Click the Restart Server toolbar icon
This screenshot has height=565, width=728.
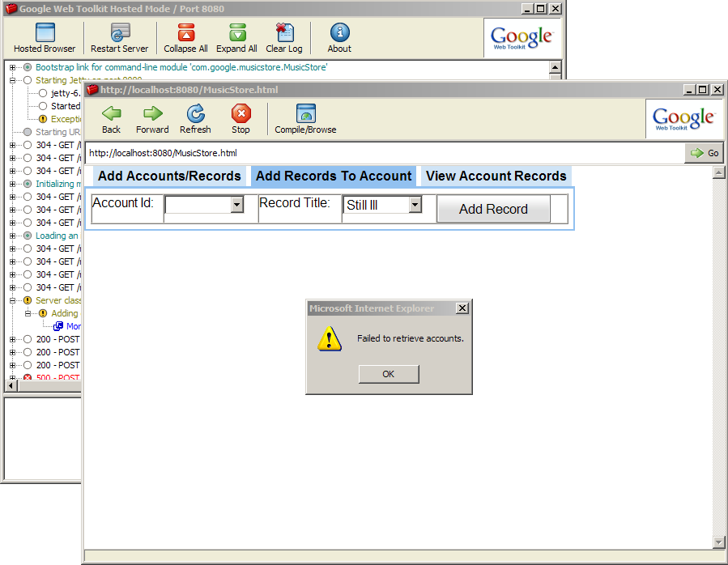coord(119,38)
